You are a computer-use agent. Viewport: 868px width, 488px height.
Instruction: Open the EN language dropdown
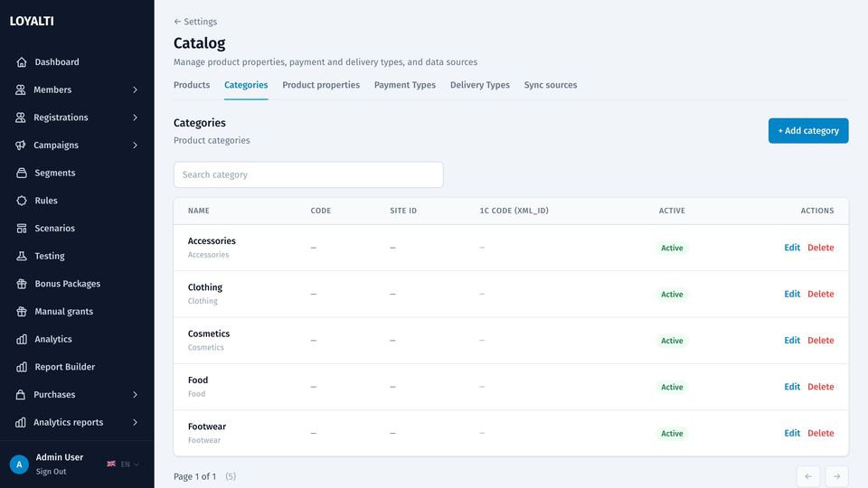coord(129,465)
